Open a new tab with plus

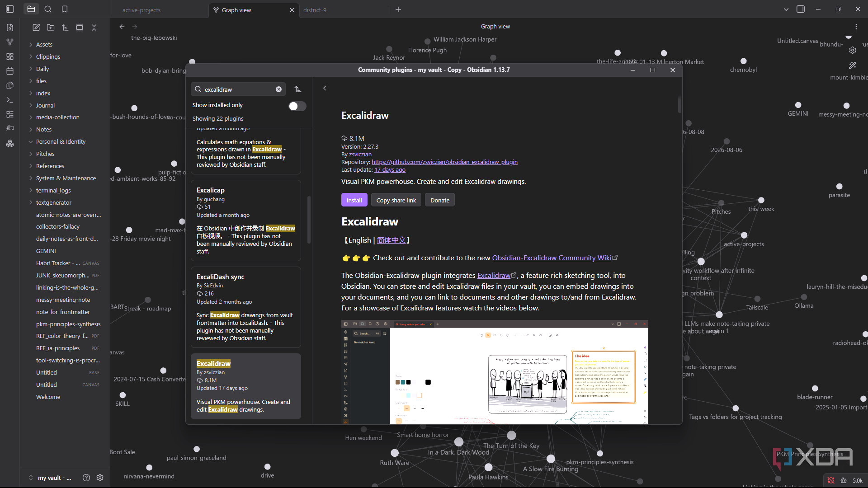pyautogui.click(x=398, y=9)
